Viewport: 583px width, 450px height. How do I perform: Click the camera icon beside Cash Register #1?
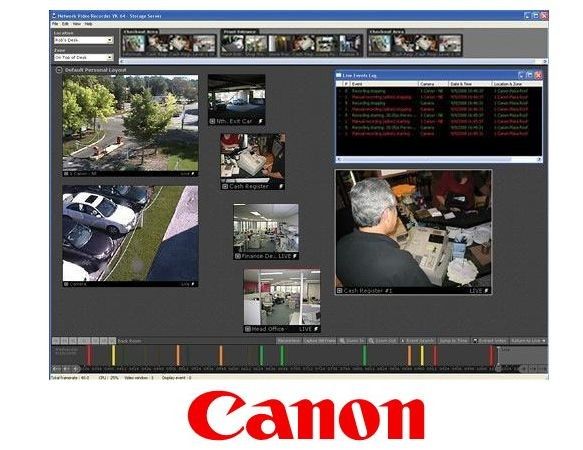339,290
